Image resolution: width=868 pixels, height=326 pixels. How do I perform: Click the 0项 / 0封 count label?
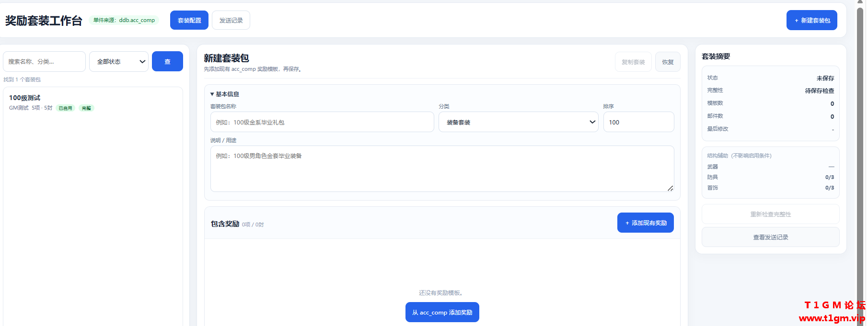253,225
